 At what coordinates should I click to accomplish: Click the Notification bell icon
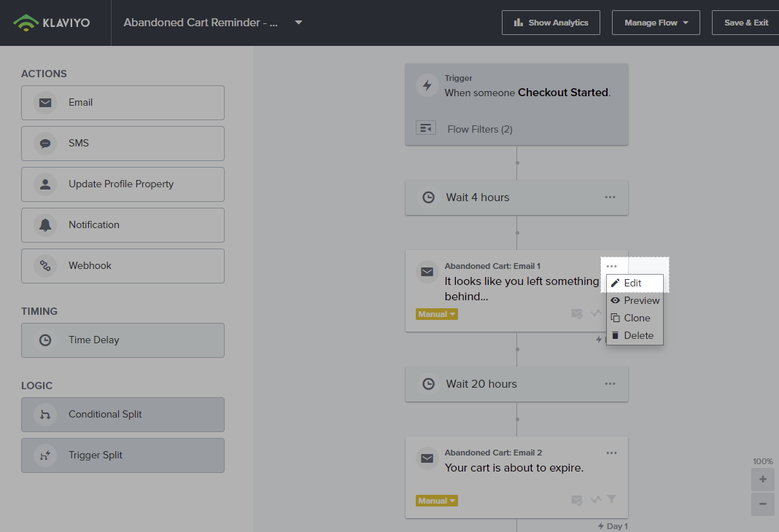45,225
